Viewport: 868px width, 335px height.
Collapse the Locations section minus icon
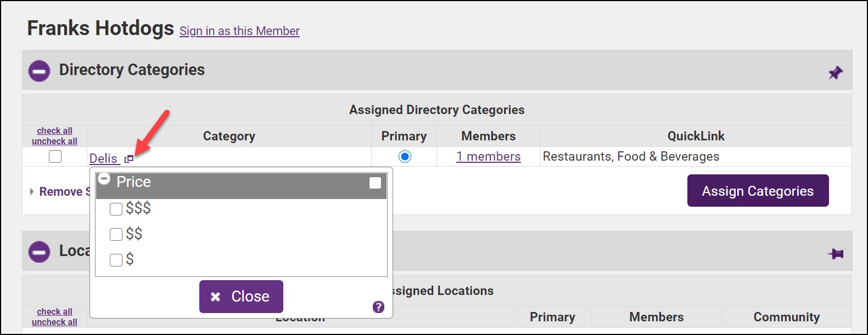[x=39, y=252]
